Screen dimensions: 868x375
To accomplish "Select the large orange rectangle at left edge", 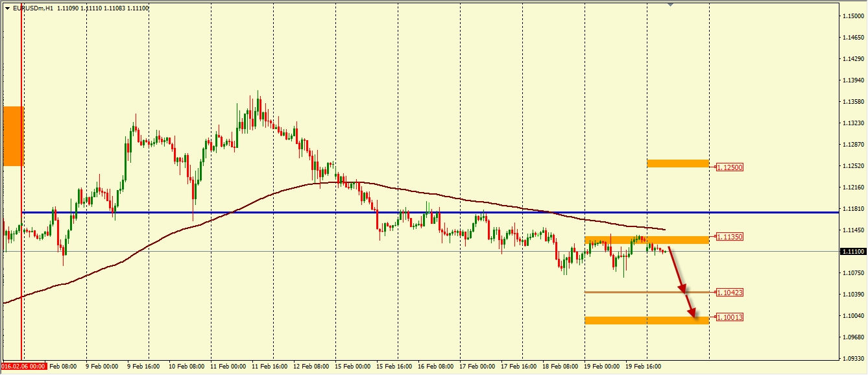I will pos(13,136).
